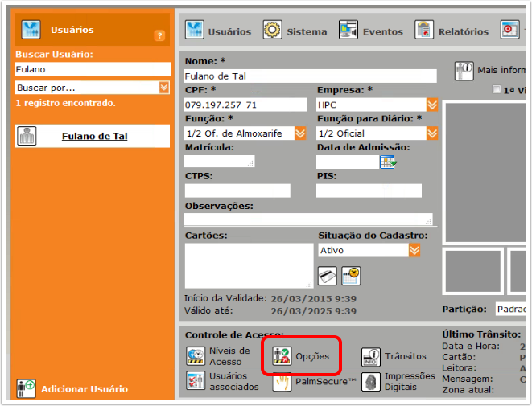
Task: Click the Mais informações label
Action: click(x=501, y=70)
